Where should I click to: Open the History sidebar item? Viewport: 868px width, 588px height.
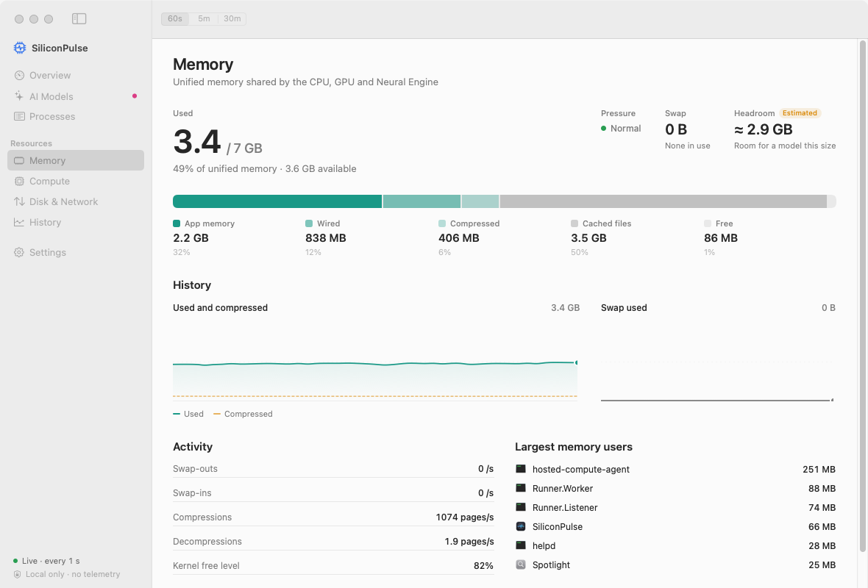pyautogui.click(x=76, y=223)
